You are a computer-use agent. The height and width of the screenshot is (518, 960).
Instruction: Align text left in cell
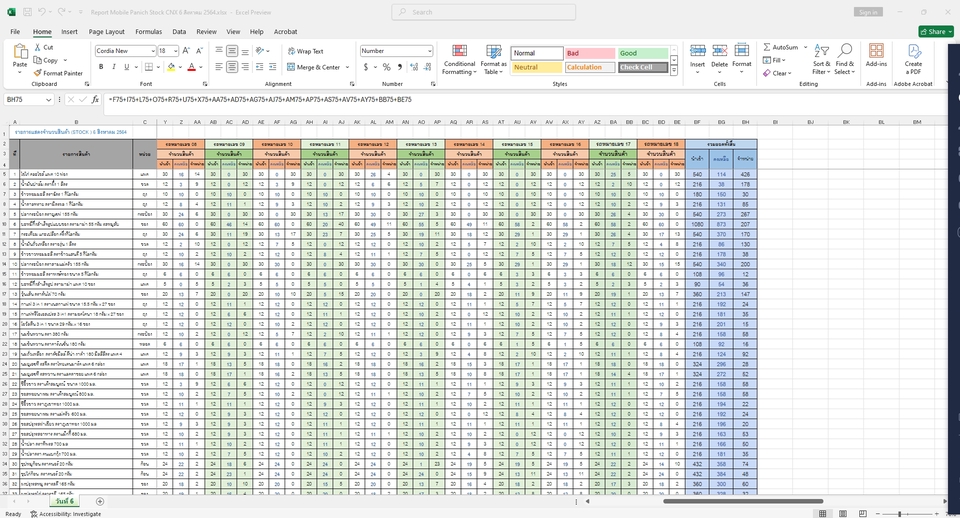pyautogui.click(x=219, y=67)
